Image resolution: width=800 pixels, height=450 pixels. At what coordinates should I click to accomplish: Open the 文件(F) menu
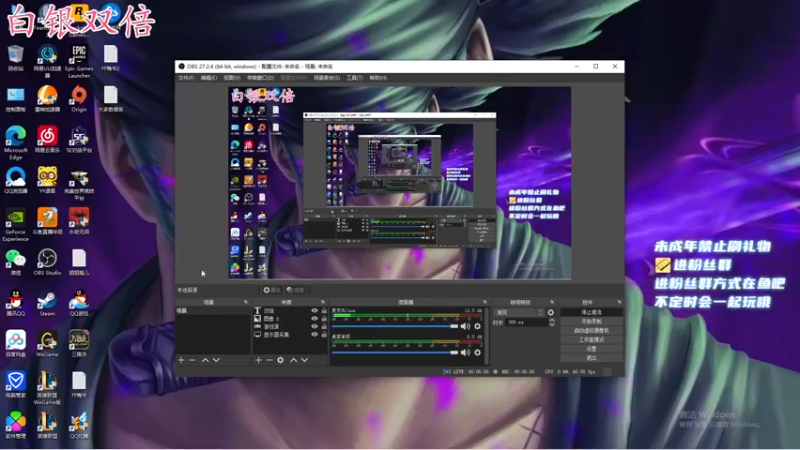(x=186, y=78)
